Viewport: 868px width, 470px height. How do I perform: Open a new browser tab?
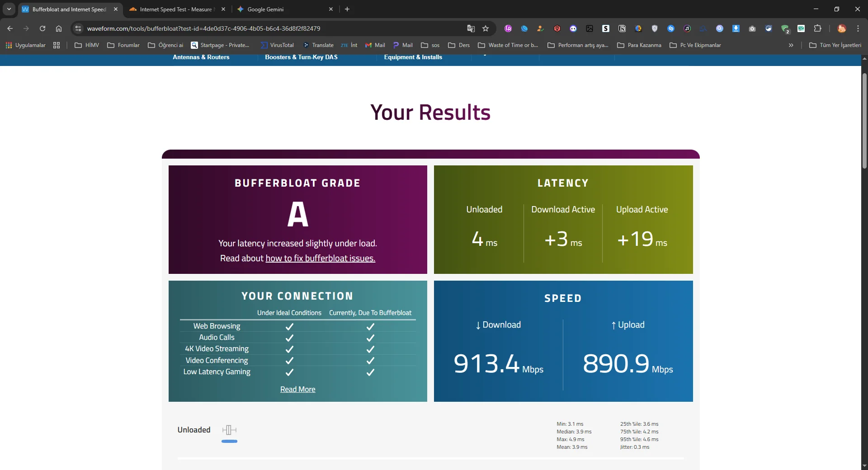[347, 9]
